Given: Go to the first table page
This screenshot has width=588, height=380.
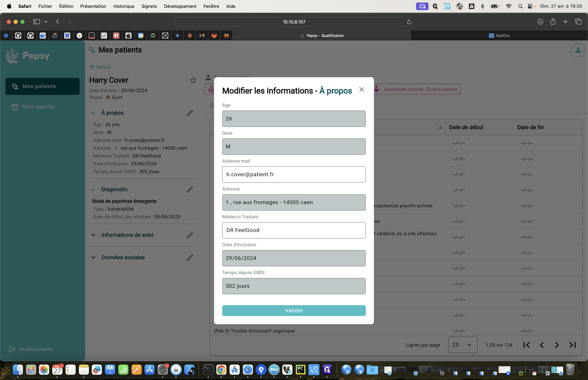Looking at the screenshot, I should (x=526, y=345).
